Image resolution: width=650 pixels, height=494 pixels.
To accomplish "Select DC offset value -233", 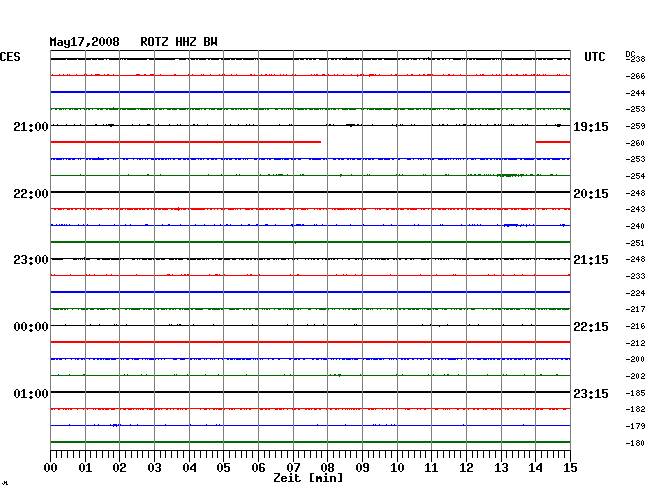I will [635, 276].
